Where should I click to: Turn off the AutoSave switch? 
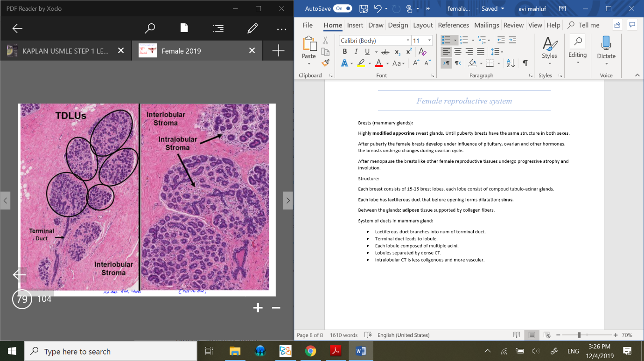(x=343, y=8)
